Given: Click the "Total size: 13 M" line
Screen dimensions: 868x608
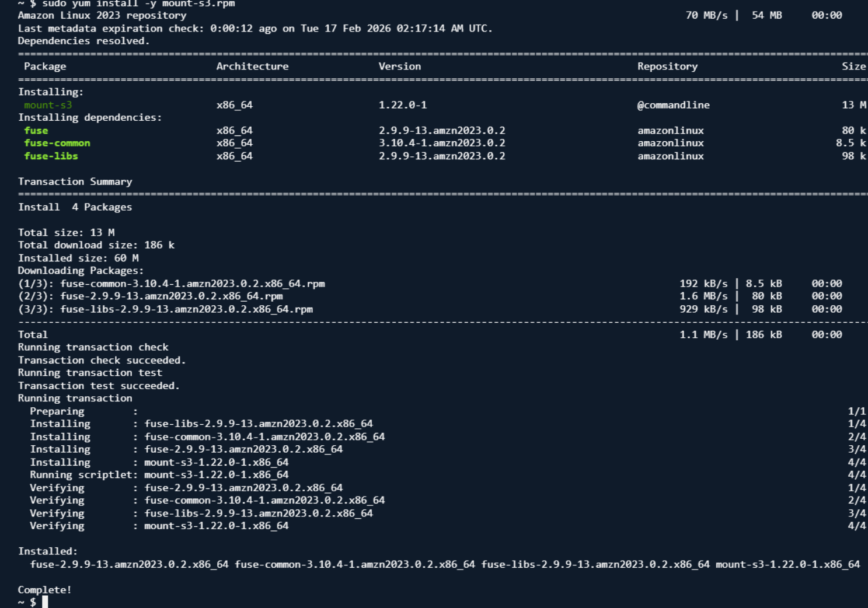Looking at the screenshot, I should 66,232.
